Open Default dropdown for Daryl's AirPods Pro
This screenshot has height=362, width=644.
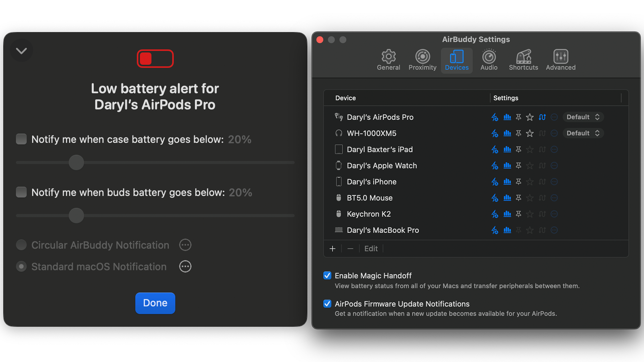point(583,117)
